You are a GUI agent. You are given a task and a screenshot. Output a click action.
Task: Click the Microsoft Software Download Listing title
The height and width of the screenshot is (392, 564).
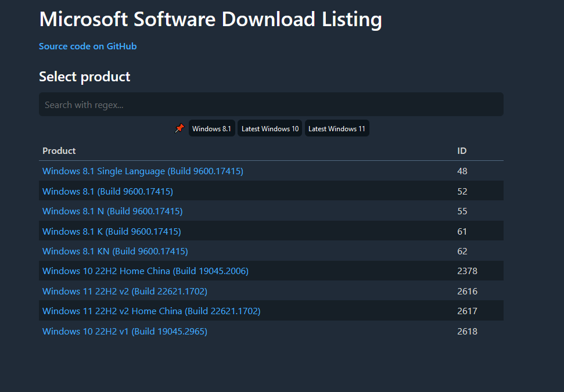coord(210,19)
